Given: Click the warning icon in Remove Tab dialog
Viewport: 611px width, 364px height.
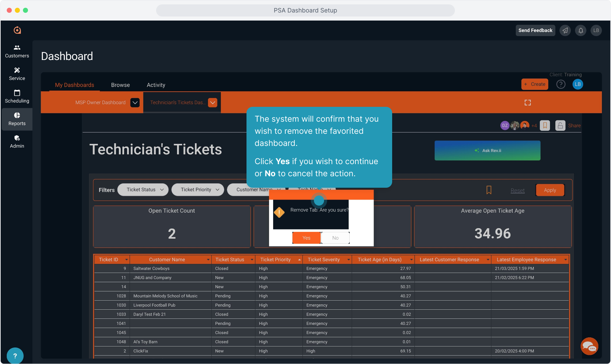Looking at the screenshot, I should [x=279, y=212].
